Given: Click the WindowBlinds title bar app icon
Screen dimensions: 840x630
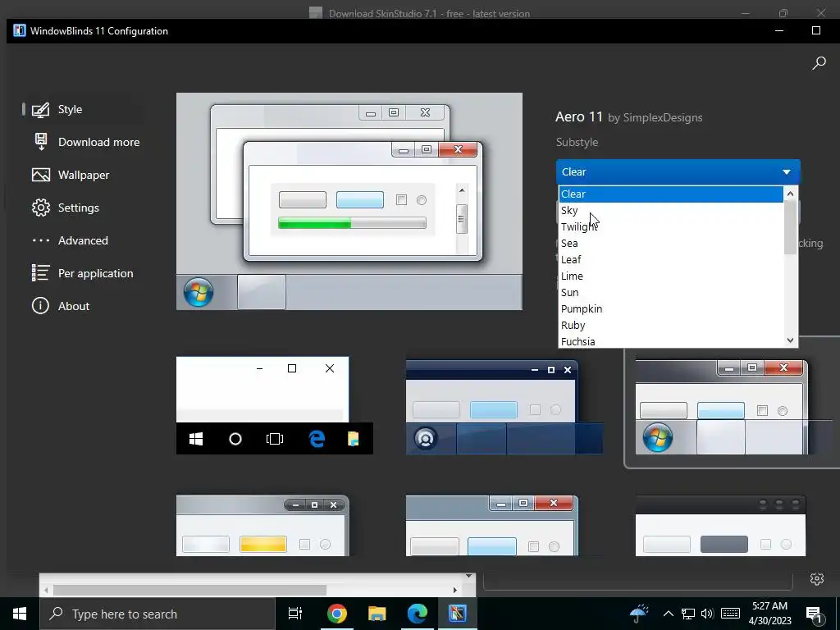Looking at the screenshot, I should pyautogui.click(x=20, y=30).
